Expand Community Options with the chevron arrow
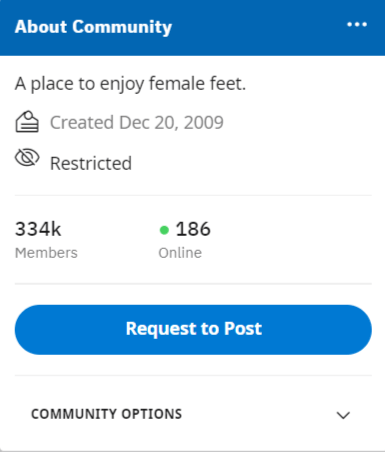 coord(343,415)
